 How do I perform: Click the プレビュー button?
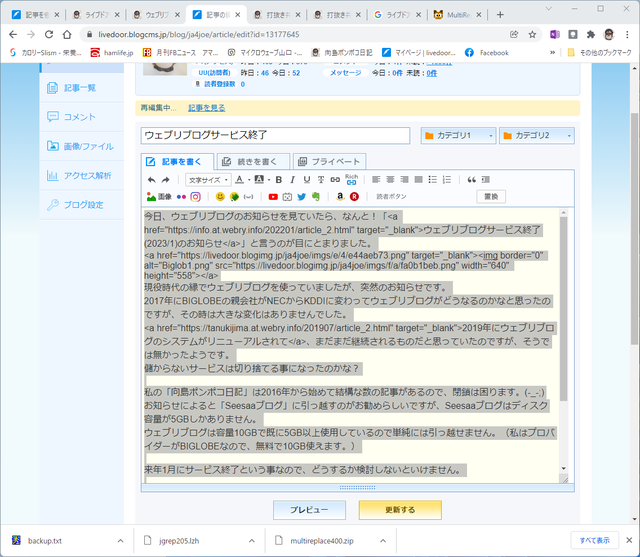[309, 510]
